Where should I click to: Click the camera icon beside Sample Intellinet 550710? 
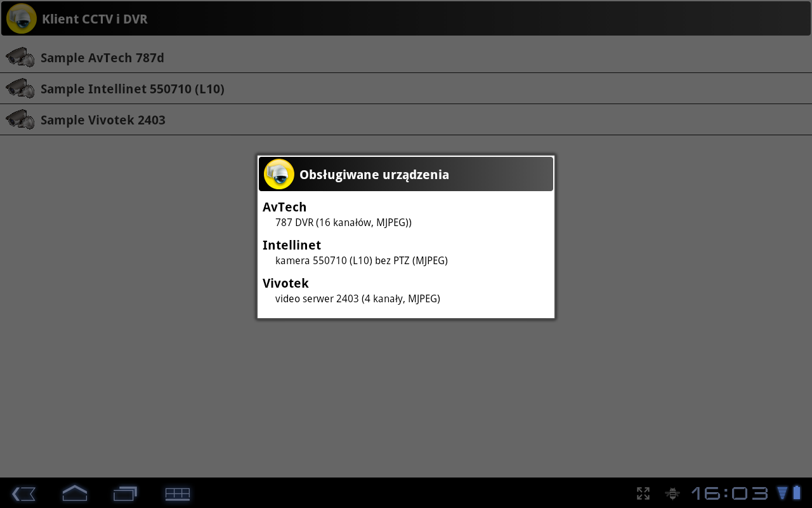(x=20, y=88)
